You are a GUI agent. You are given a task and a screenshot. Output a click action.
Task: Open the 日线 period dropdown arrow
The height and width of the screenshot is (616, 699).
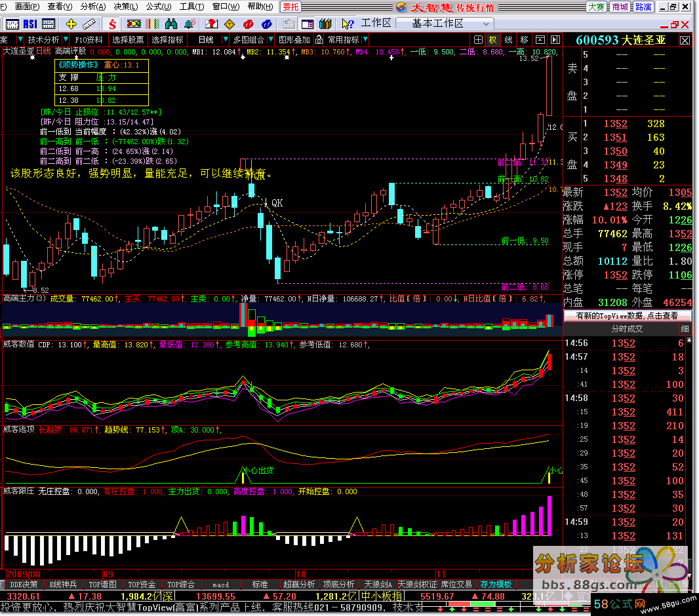click(x=225, y=40)
